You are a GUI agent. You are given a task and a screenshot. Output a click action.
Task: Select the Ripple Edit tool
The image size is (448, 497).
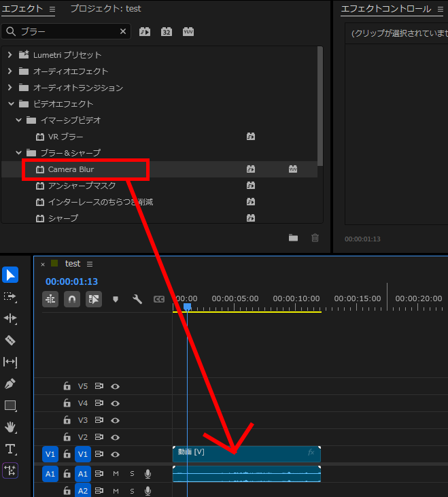[x=10, y=318]
